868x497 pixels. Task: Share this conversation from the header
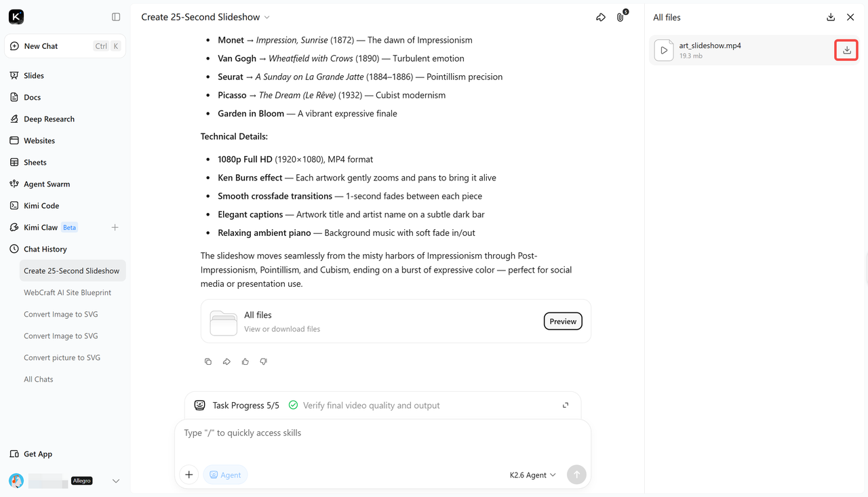pyautogui.click(x=601, y=17)
